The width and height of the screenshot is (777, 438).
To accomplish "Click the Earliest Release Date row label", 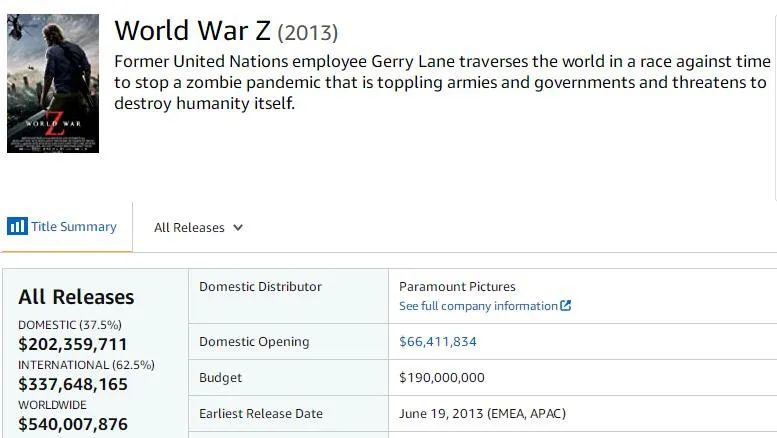I will tap(261, 413).
